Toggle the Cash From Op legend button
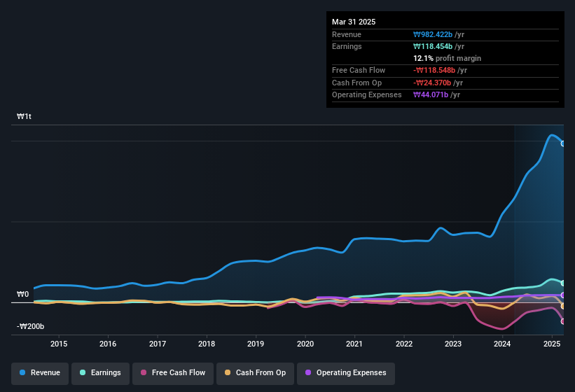 pyautogui.click(x=255, y=373)
